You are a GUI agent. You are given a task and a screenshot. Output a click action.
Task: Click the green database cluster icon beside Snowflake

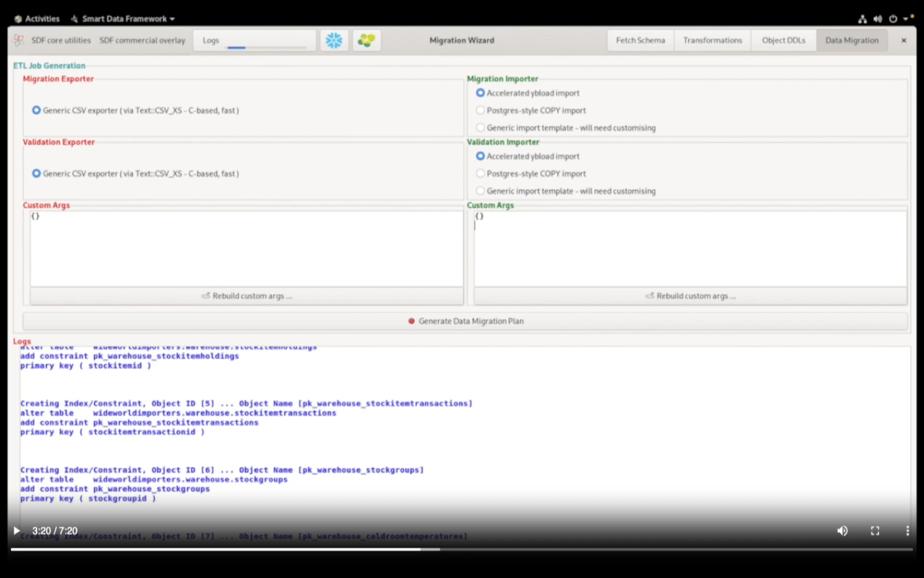(366, 40)
